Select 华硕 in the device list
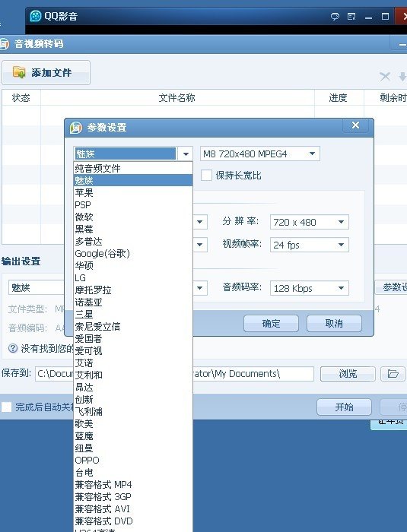This screenshot has width=407, height=532. coord(133,266)
